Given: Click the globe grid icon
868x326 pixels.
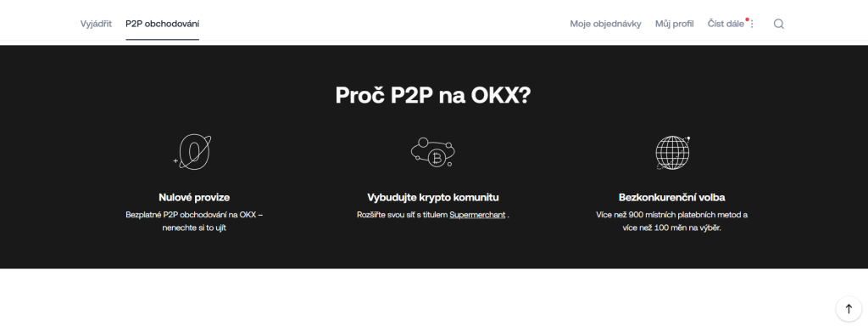Looking at the screenshot, I should click(x=672, y=153).
